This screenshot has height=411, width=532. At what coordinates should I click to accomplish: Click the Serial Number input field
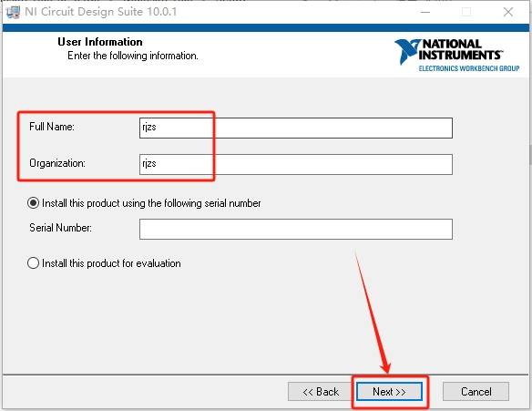point(296,229)
